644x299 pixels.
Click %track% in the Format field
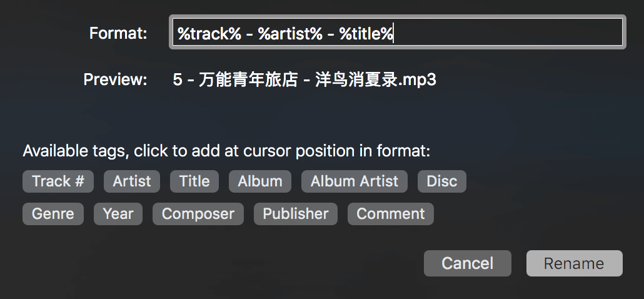(x=209, y=34)
